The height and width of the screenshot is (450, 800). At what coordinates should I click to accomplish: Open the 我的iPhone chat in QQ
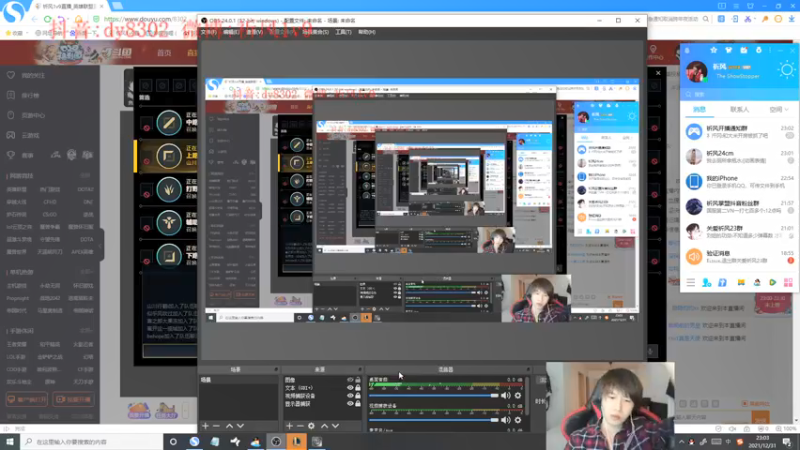(739, 181)
